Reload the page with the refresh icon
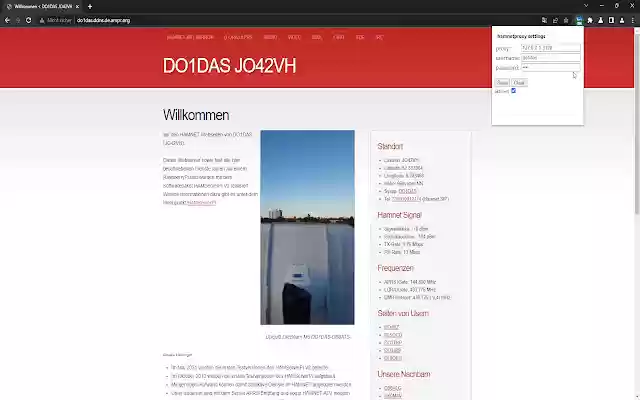This screenshot has width=640, height=400. click(29, 20)
